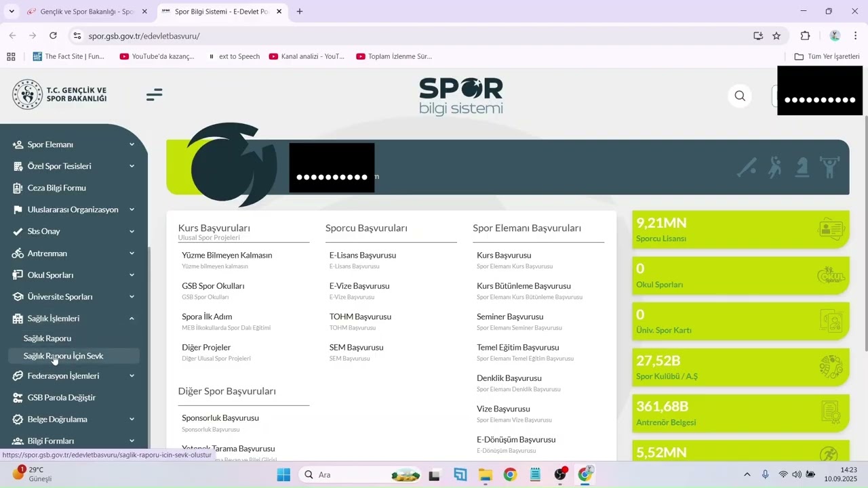Open the E-Lisans Başvurusu link
Viewport: 868px width, 488px height.
363,256
